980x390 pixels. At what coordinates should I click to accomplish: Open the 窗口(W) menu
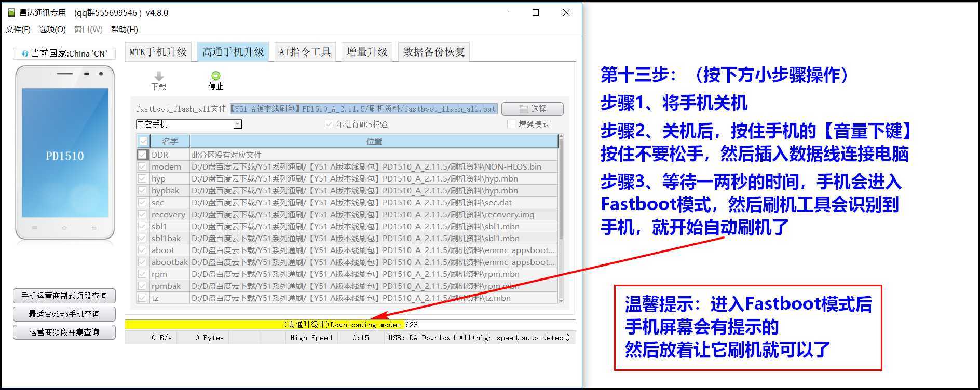[x=88, y=29]
